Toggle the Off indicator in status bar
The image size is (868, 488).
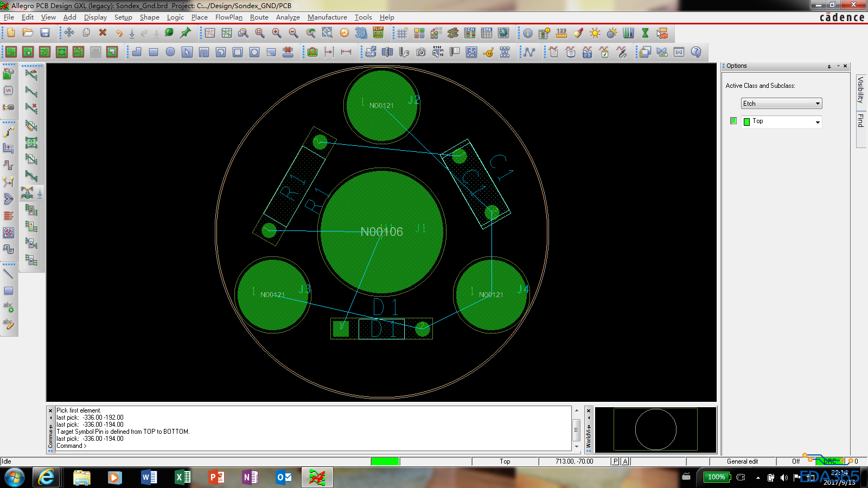pos(796,461)
